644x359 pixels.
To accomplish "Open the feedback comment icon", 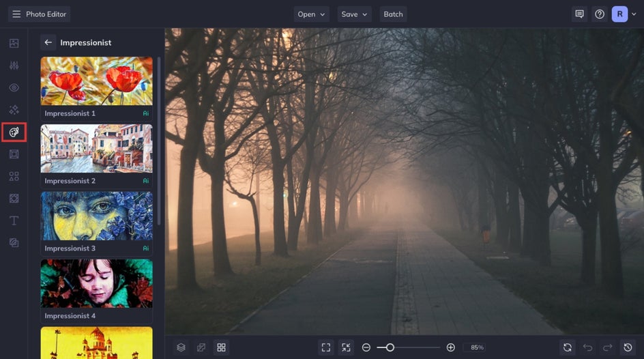I will click(579, 14).
